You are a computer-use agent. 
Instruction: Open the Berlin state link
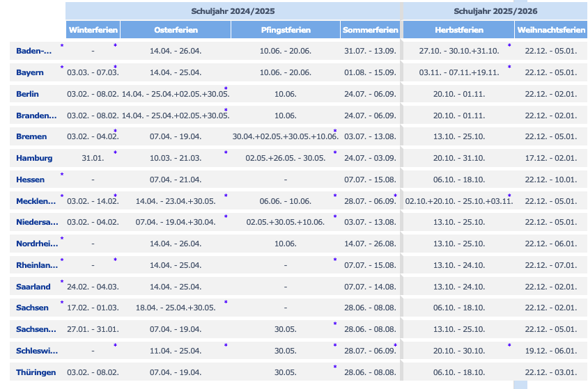point(27,94)
